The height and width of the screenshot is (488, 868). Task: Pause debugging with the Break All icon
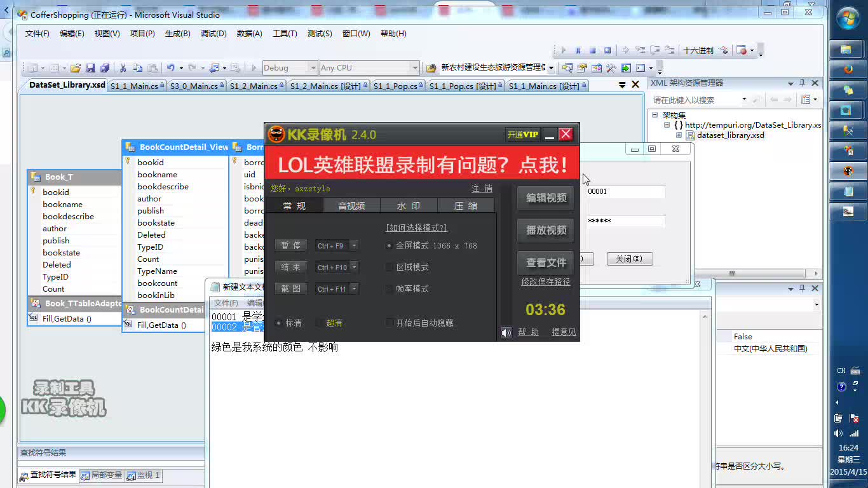[x=578, y=50]
